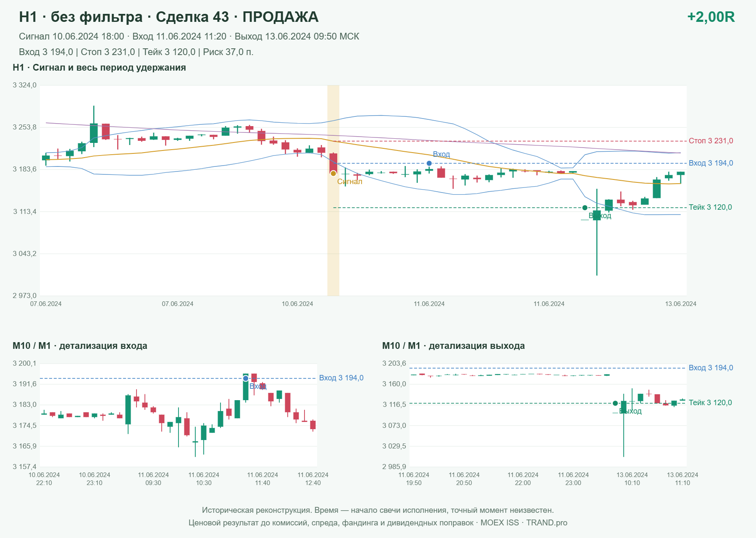Click the Стоп 3 231,0 label
756x538 pixels.
pos(711,141)
